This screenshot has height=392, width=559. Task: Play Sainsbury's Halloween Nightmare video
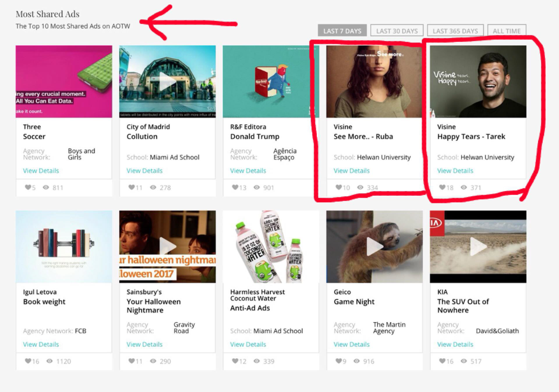(167, 246)
